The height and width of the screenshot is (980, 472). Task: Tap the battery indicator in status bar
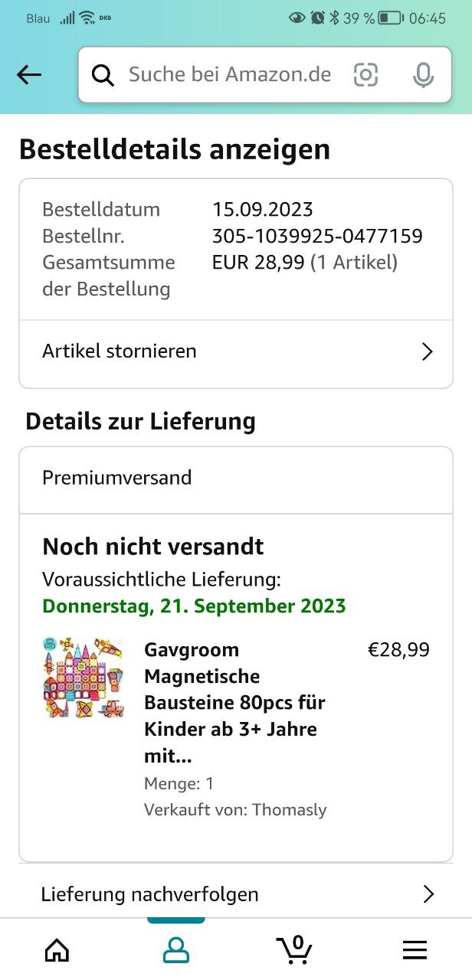point(391,18)
